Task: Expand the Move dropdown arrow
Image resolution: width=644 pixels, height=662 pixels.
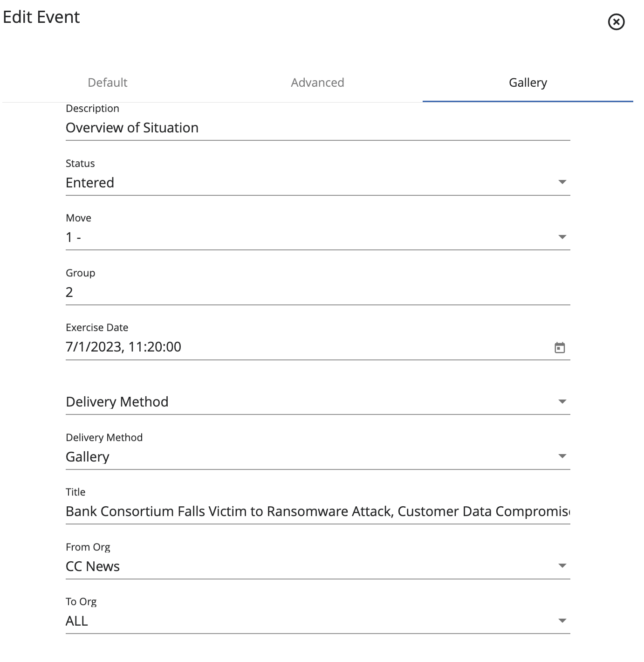Action: (x=562, y=237)
